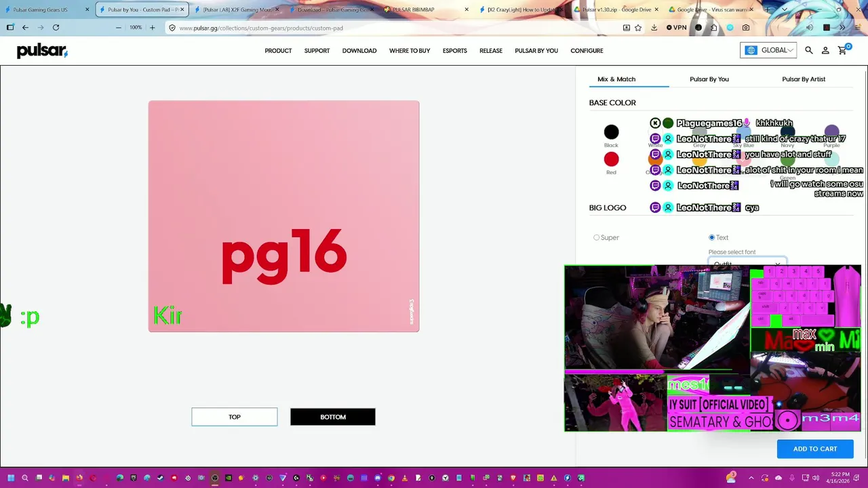Reload the Pulsar custom pad page
Image resolution: width=868 pixels, height=488 pixels.
point(56,28)
